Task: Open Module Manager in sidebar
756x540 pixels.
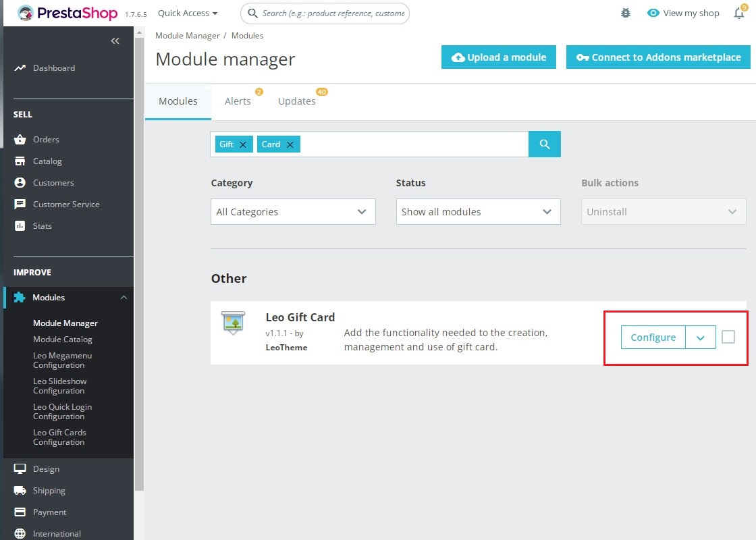Action: click(x=65, y=323)
